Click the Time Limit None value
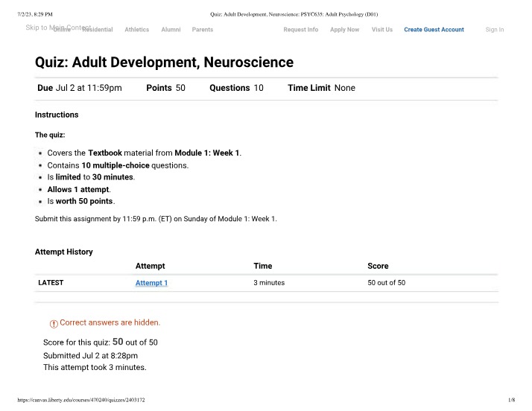 coord(321,88)
